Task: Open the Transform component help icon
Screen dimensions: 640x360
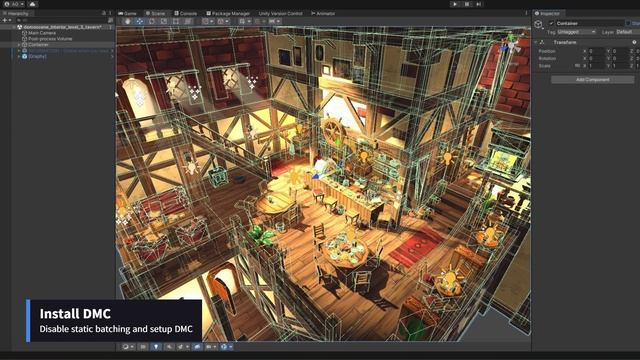Action: (x=634, y=42)
